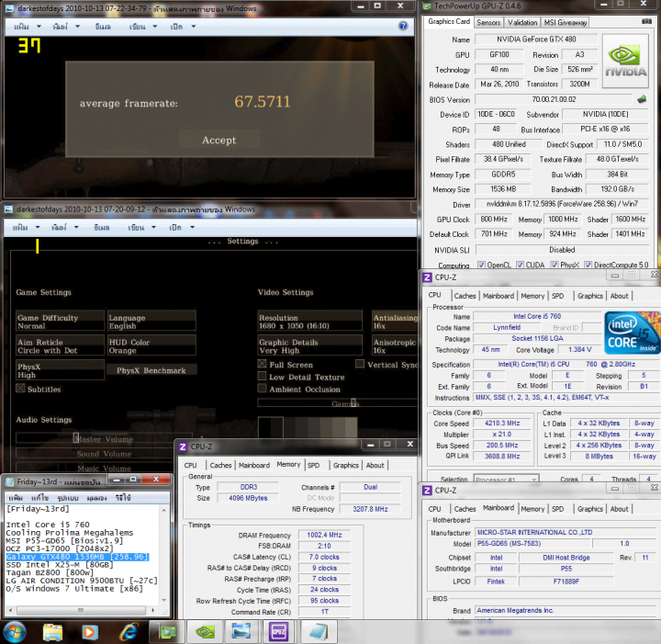Viewport: 661px width, 644px height.
Task: Toggle the Vertical Sync checkbox
Action: pyautogui.click(x=360, y=364)
